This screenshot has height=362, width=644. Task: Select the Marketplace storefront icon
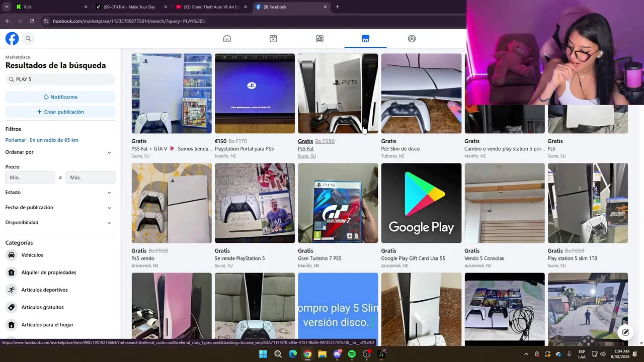point(366,39)
